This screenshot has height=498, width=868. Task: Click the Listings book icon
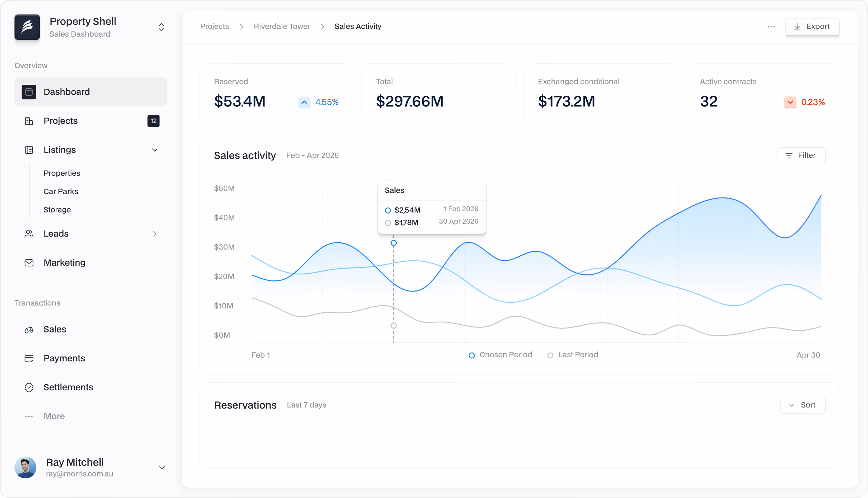pos(29,150)
